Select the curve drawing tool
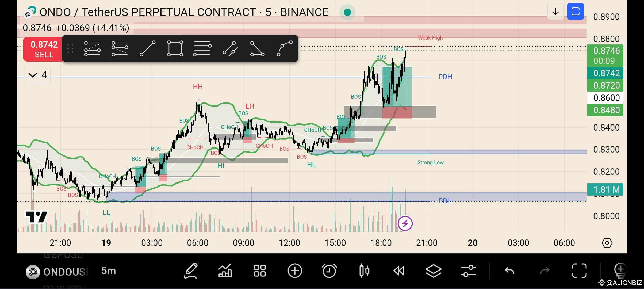Screen dimensions: 644x289 tap(285, 48)
